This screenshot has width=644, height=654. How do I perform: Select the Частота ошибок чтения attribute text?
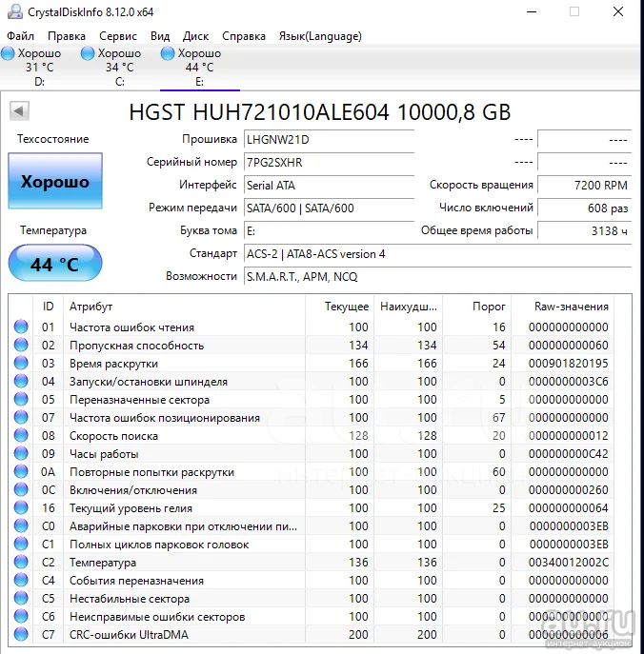(x=131, y=327)
